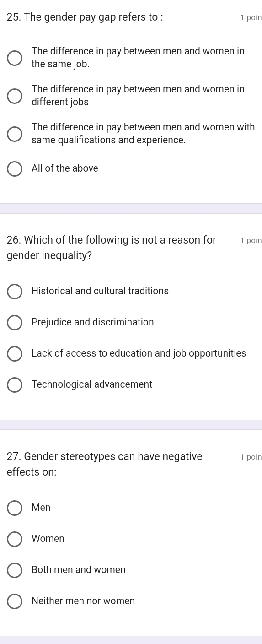Viewport: 262px width, 644px height.
Task: Select 'men and women in the same job' option
Action: pos(15,58)
